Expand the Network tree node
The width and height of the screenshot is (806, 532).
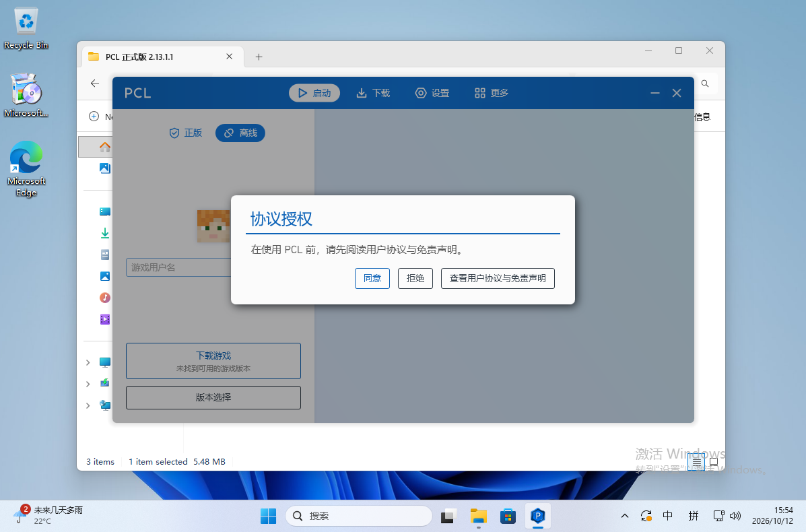point(88,405)
